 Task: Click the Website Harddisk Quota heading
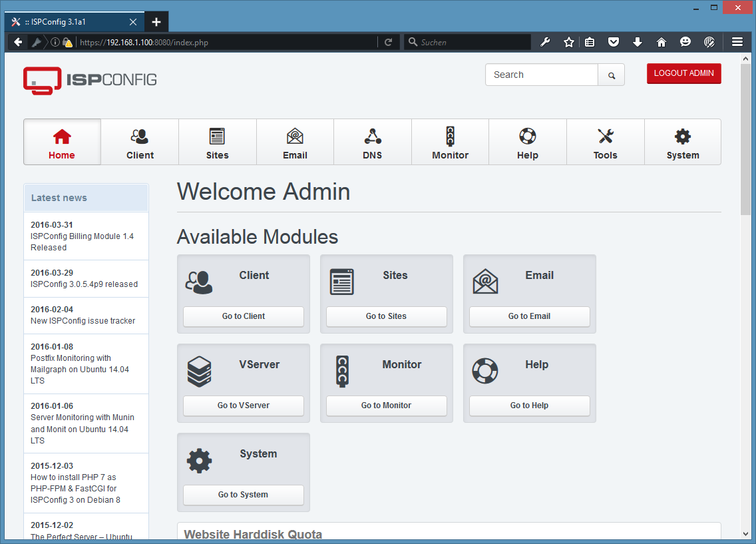pos(253,535)
